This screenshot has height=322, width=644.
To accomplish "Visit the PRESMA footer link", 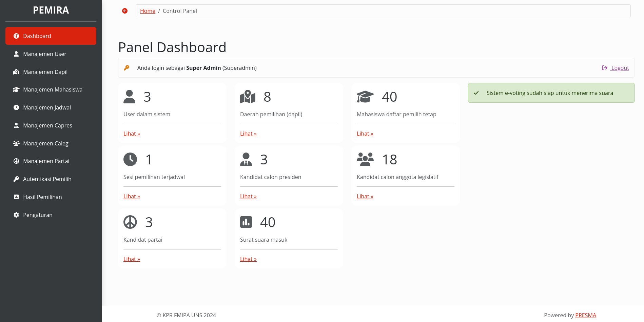I will click(x=585, y=315).
